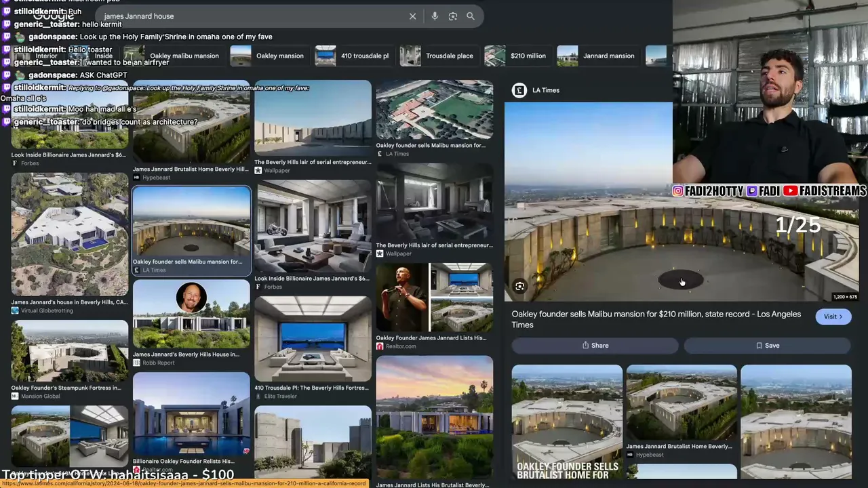
Task: Click the "LA Times" source name in preview header
Action: pyautogui.click(x=546, y=90)
